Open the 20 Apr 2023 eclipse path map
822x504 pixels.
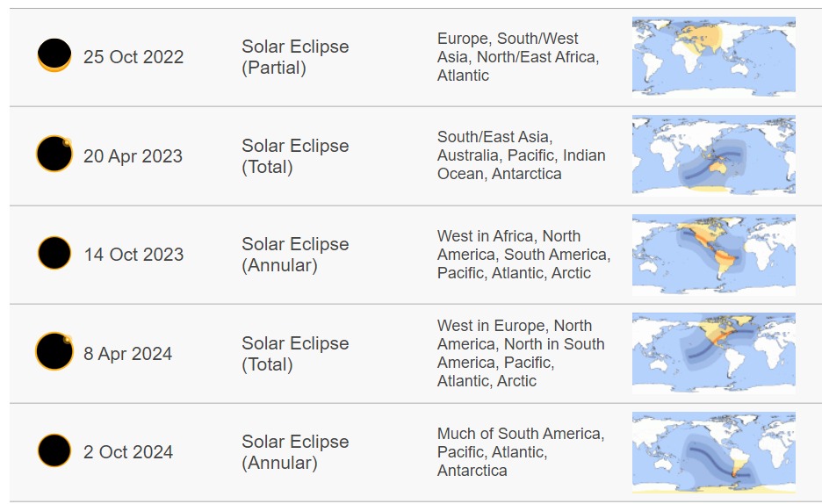coord(713,155)
